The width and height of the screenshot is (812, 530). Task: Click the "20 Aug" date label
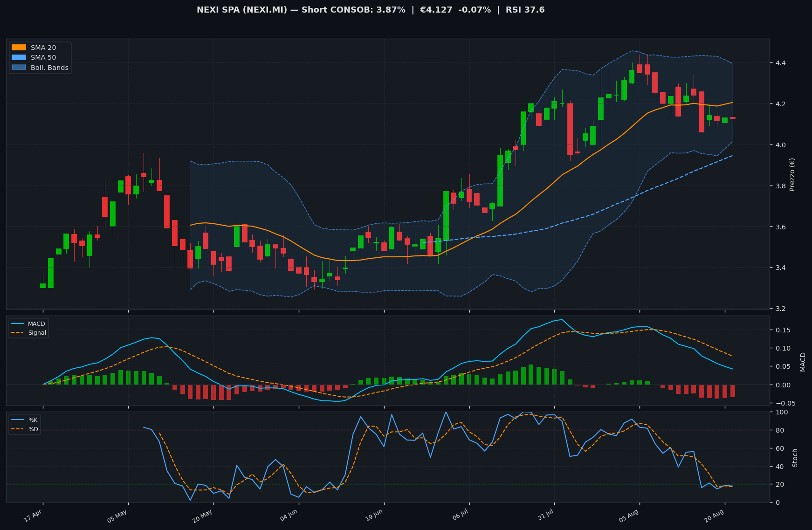715,516
